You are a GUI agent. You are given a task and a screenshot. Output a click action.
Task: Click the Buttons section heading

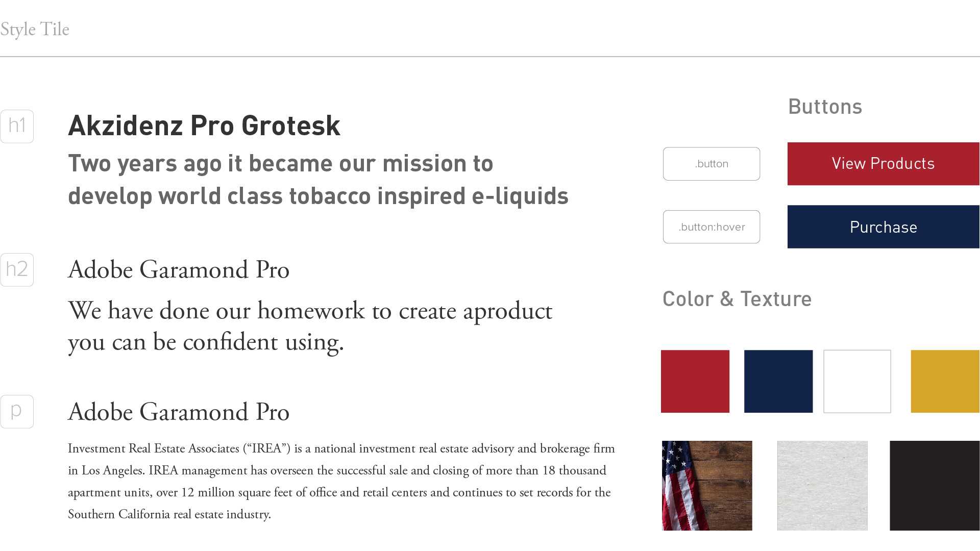click(x=825, y=107)
